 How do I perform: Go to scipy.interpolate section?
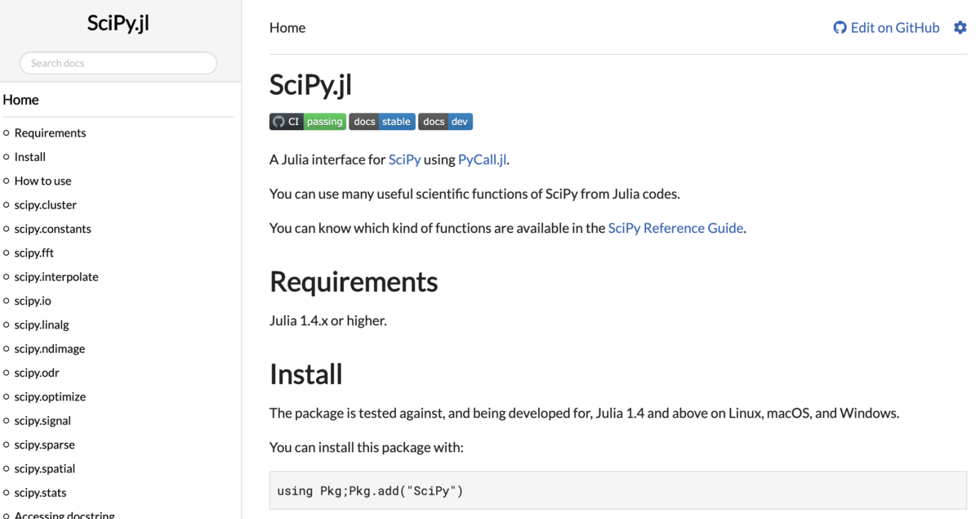coord(56,276)
